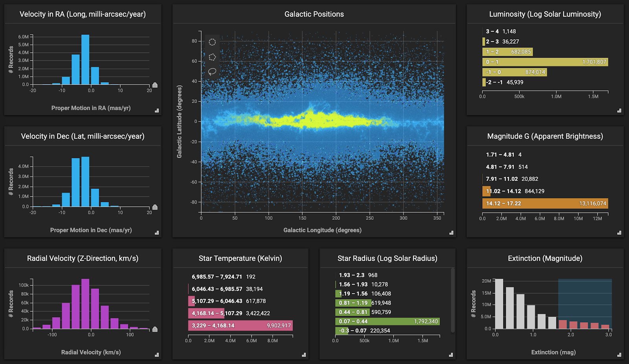The width and height of the screenshot is (629, 364).
Task: Select the polygon selection tool on Galactic Positions
Action: pos(212,57)
